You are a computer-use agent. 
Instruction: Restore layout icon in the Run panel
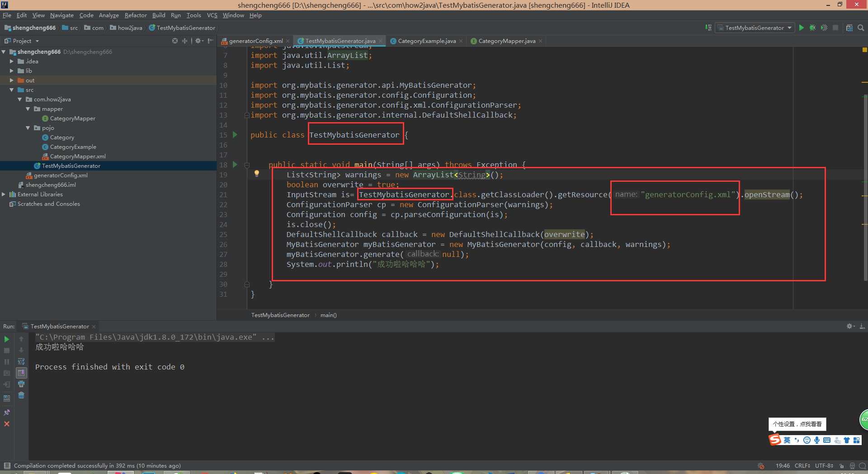7,398
